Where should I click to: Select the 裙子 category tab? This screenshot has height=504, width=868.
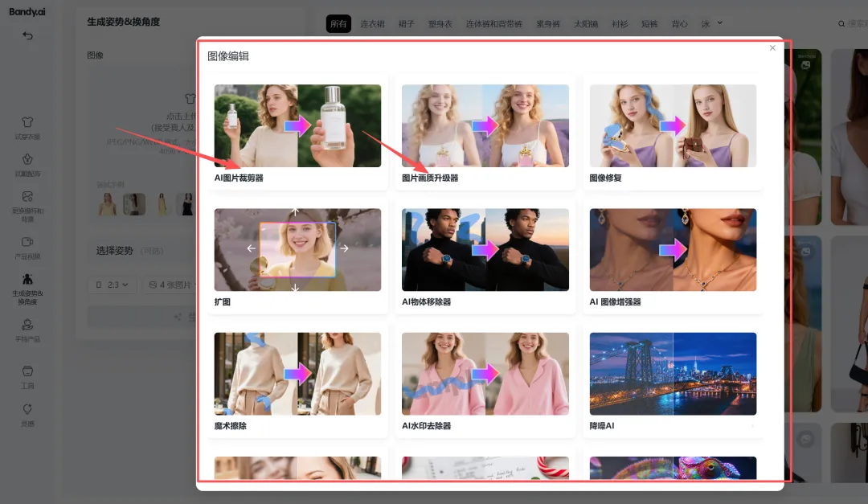point(407,24)
